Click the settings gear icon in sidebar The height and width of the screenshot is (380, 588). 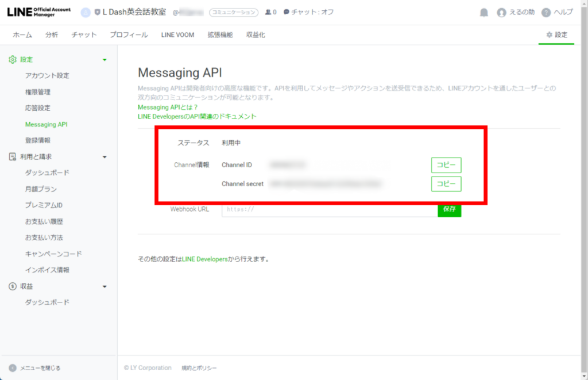coord(13,59)
